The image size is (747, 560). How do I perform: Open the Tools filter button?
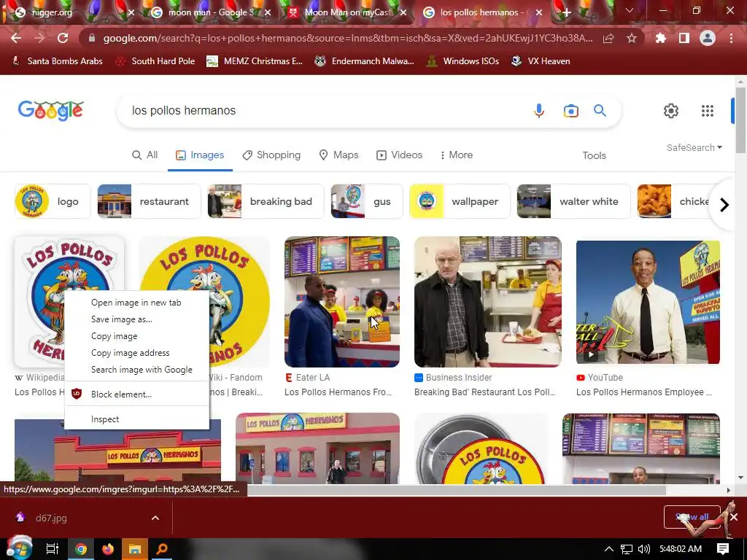click(x=594, y=155)
